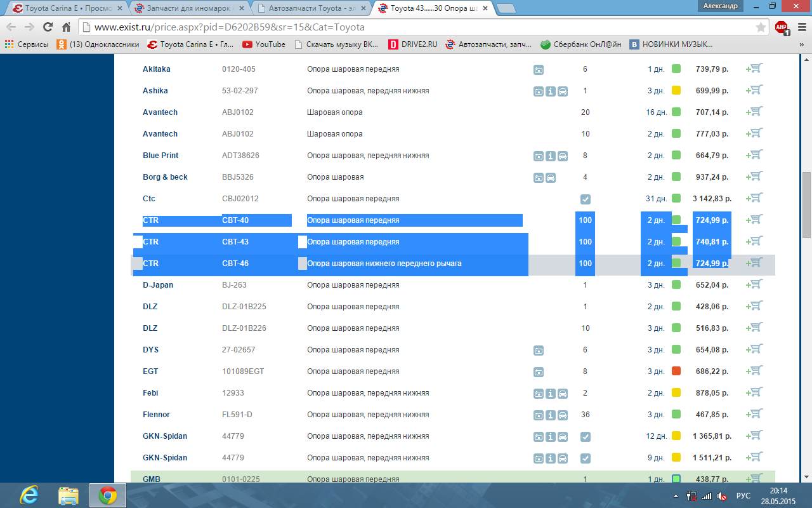This screenshot has width=812, height=508.
Task: Click car applicability icon for Blue Print row
Action: coord(562,156)
